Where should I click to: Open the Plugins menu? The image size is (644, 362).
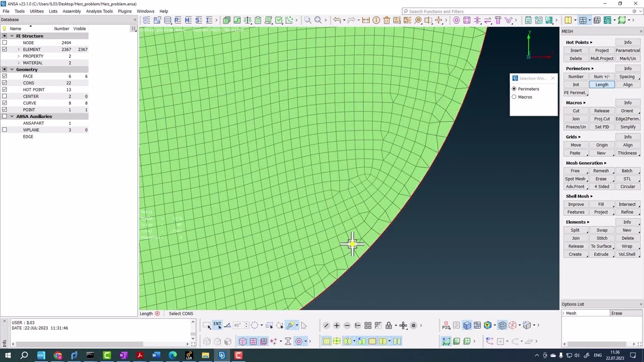coord(125,11)
